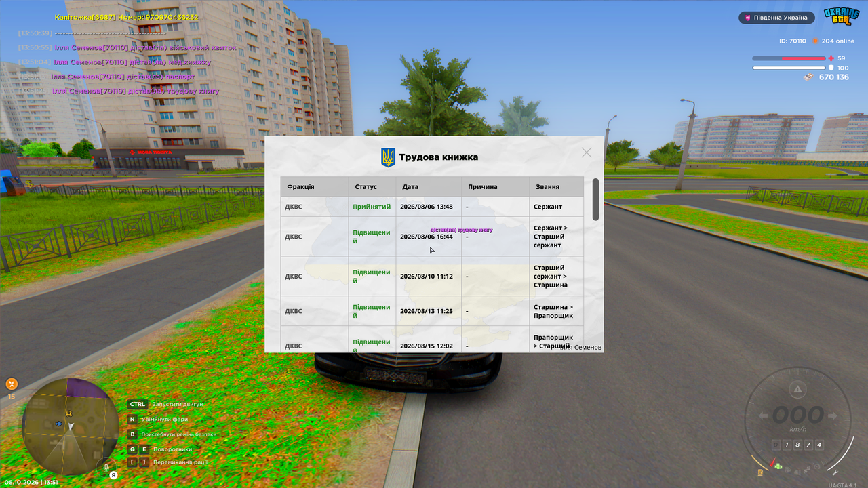Click the wrench vehicle condition icon
Viewport: 868px width, 488px height.
pyautogui.click(x=836, y=472)
